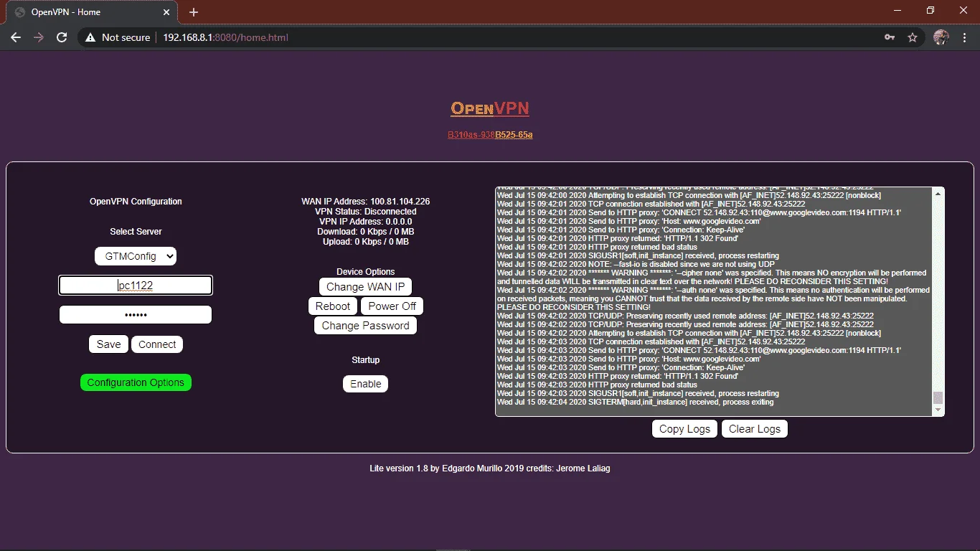Image resolution: width=980 pixels, height=551 pixels.
Task: Click the Upload: 0 Kbps / 0 MB text
Action: [366, 242]
